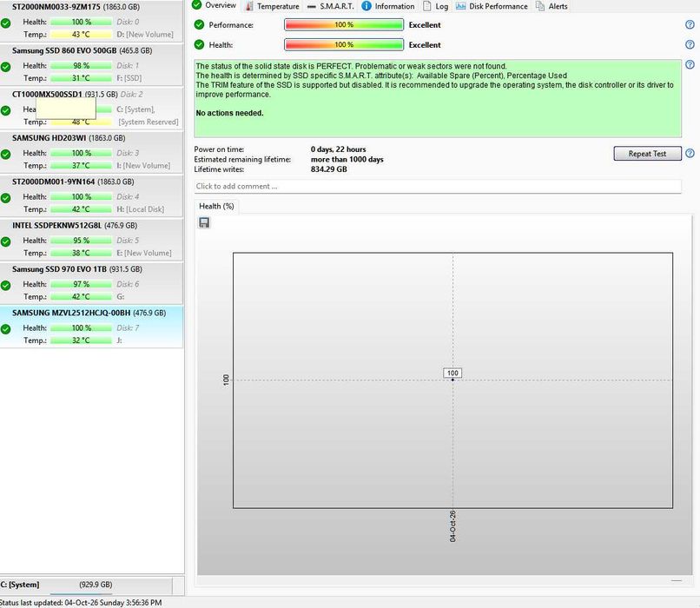This screenshot has width=700, height=608.
Task: Click the 834.29 GB lifetime writes value
Action: point(328,169)
